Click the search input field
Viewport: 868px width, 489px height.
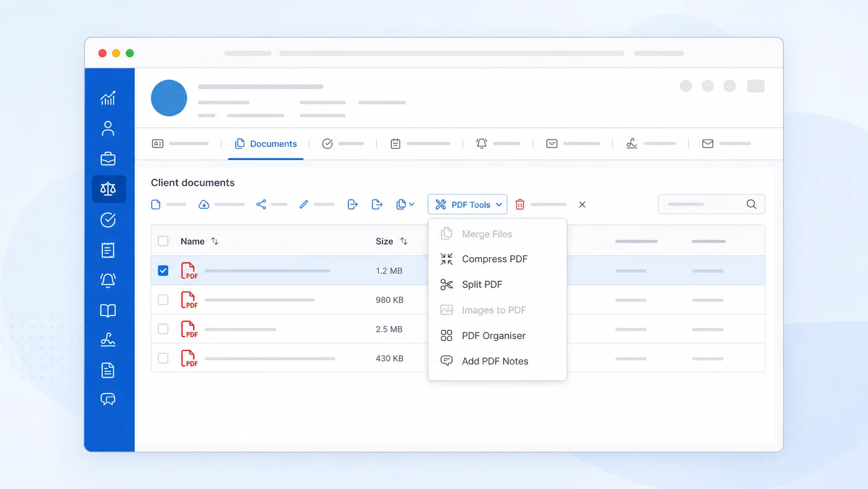pos(711,204)
